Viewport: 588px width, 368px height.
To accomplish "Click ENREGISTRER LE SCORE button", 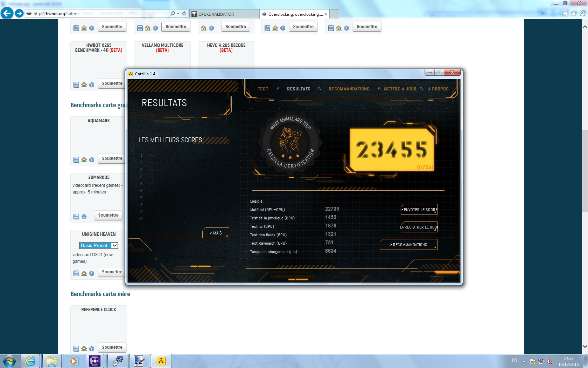I will (x=419, y=227).
